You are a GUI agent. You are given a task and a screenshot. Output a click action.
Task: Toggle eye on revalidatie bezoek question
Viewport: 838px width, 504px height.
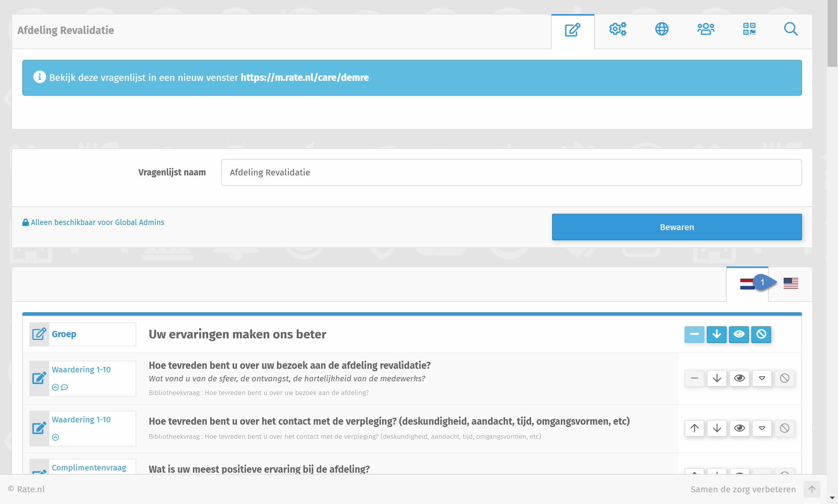point(739,378)
